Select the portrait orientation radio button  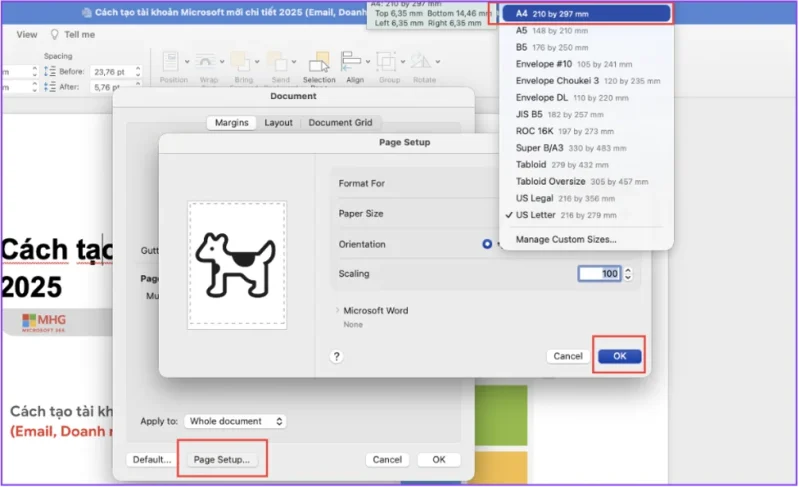coord(487,244)
